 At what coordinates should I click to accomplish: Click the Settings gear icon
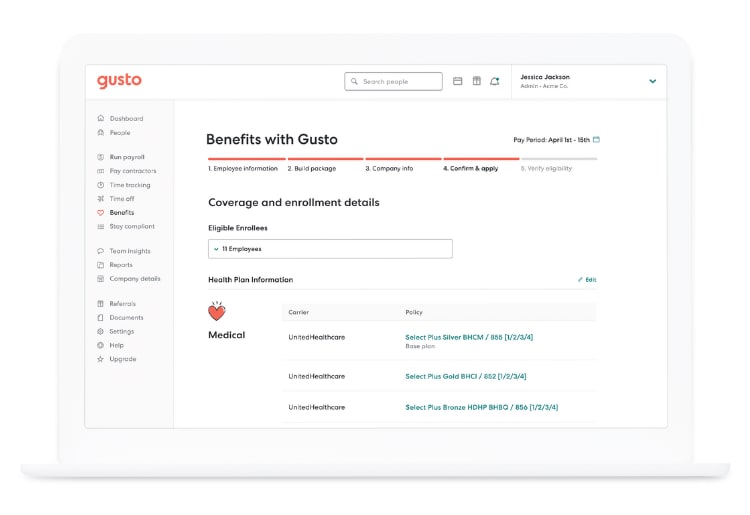click(x=100, y=331)
